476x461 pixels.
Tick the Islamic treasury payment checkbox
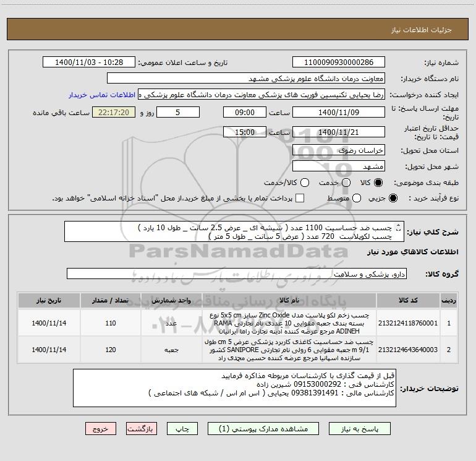(x=300, y=198)
